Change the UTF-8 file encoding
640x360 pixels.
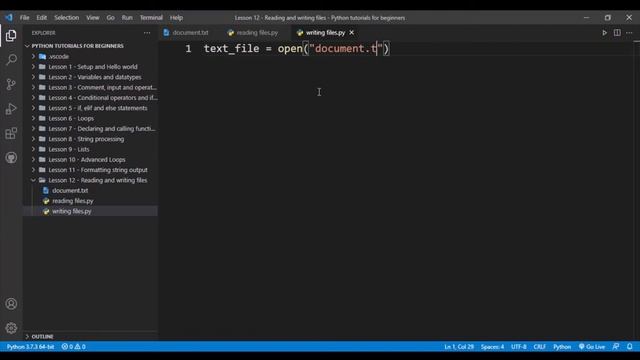[518, 347]
